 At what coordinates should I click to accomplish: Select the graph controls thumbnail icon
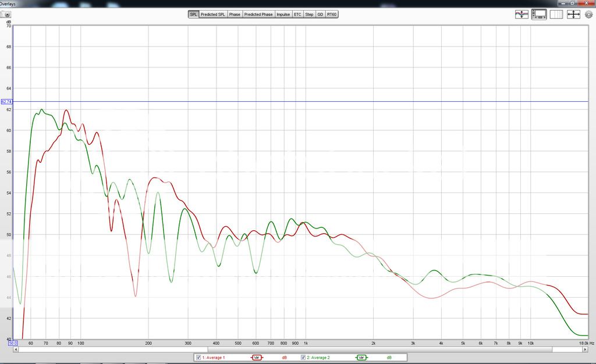tap(539, 14)
